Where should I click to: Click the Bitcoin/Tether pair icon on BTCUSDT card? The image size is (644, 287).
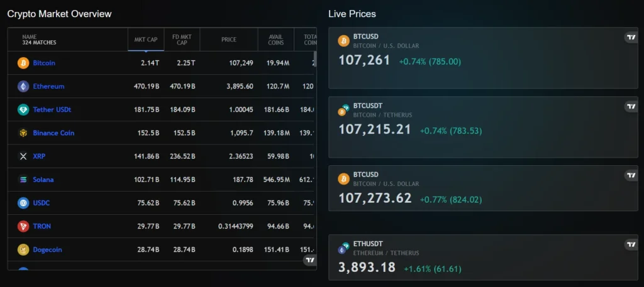[344, 110]
